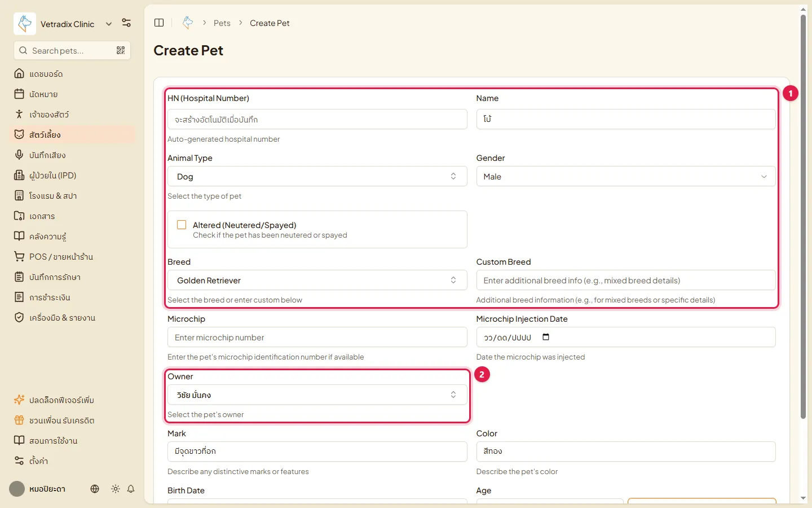This screenshot has height=508, width=812.
Task: Click the Custom Breed input field
Action: click(x=626, y=280)
